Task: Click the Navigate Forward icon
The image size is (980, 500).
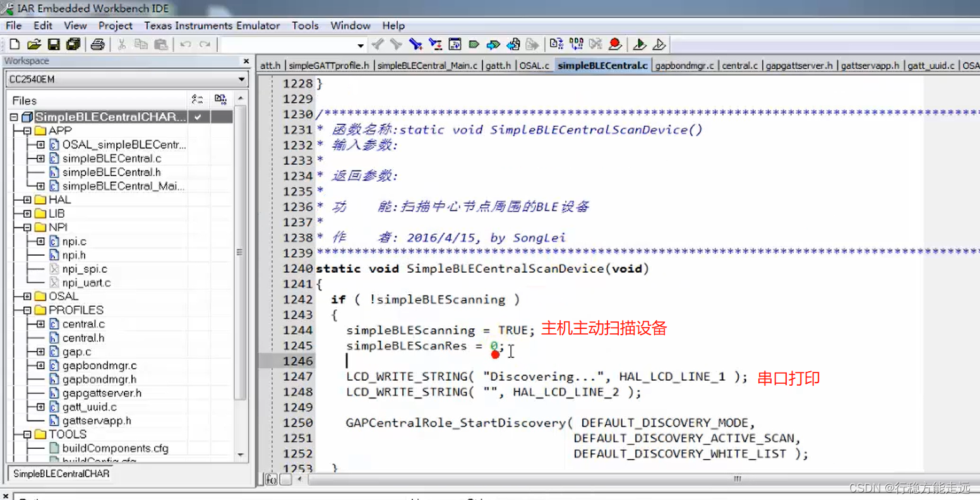Action: point(532,44)
